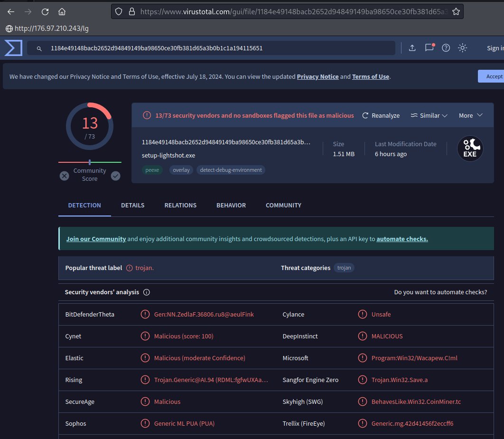Open the COMMUNITY tab

pos(283,205)
